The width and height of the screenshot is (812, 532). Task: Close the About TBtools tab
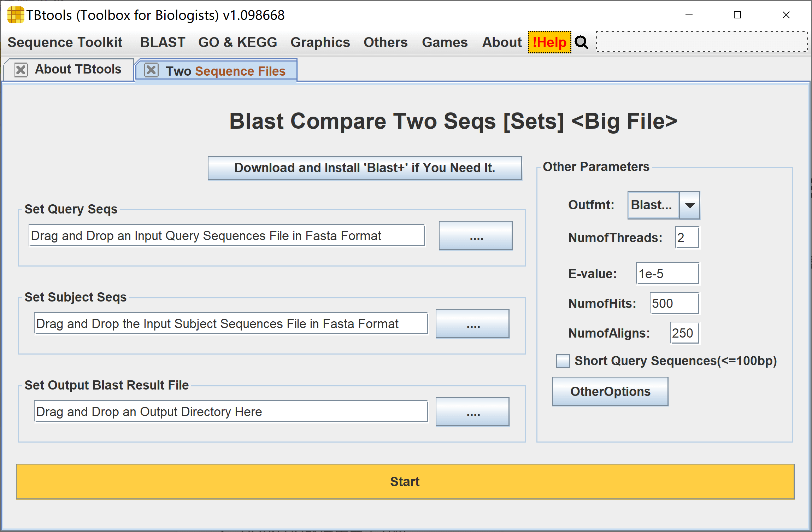tap(21, 70)
